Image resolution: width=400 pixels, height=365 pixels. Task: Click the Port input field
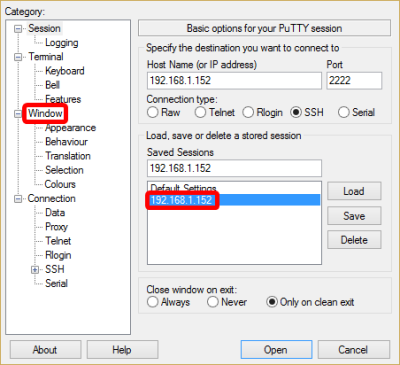click(354, 81)
